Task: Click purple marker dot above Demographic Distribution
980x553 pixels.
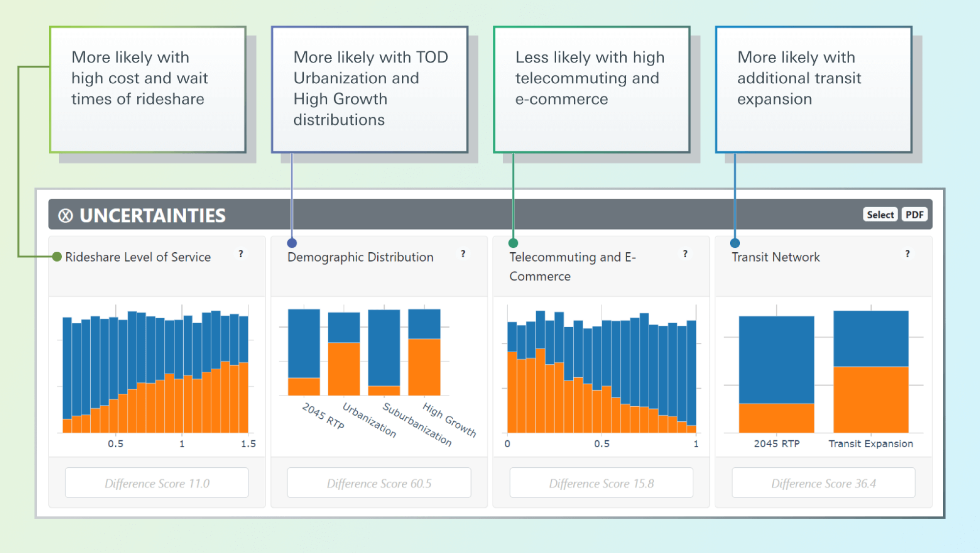Action: [292, 243]
